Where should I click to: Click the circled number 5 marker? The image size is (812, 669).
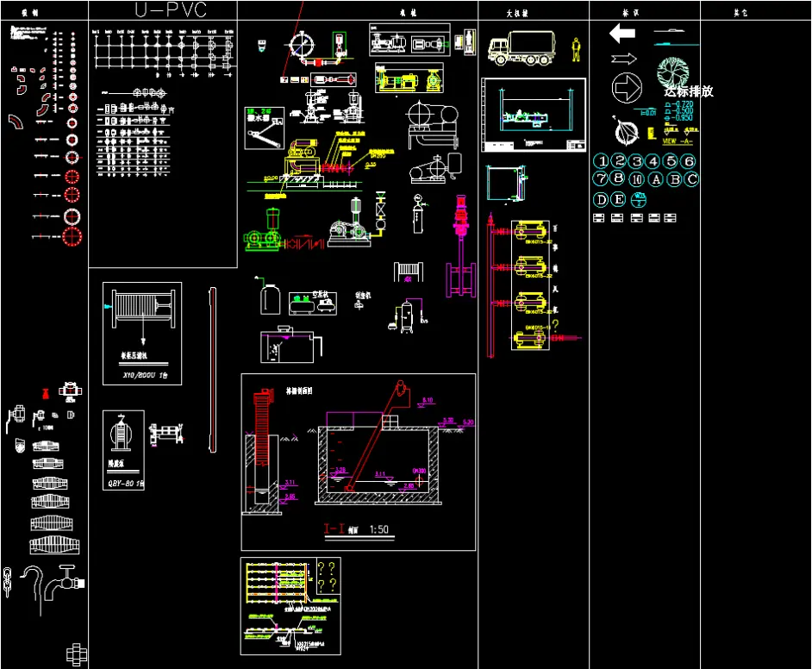tap(671, 160)
